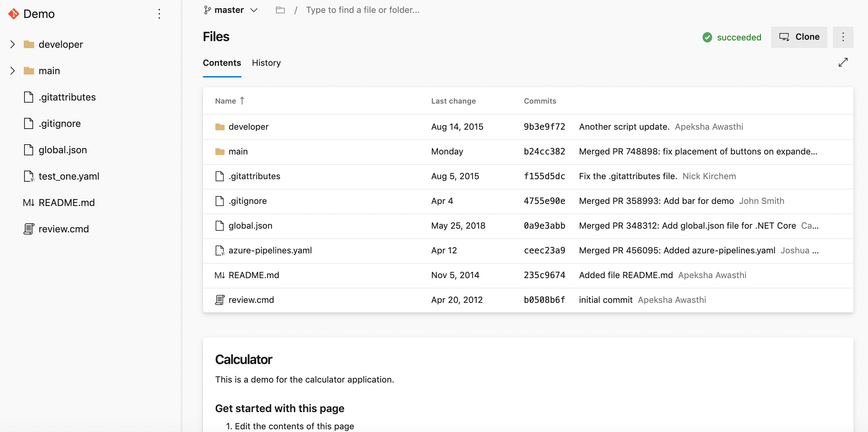Image resolution: width=868 pixels, height=432 pixels.
Task: Open the Demo repository three-dot menu
Action: coord(159,14)
